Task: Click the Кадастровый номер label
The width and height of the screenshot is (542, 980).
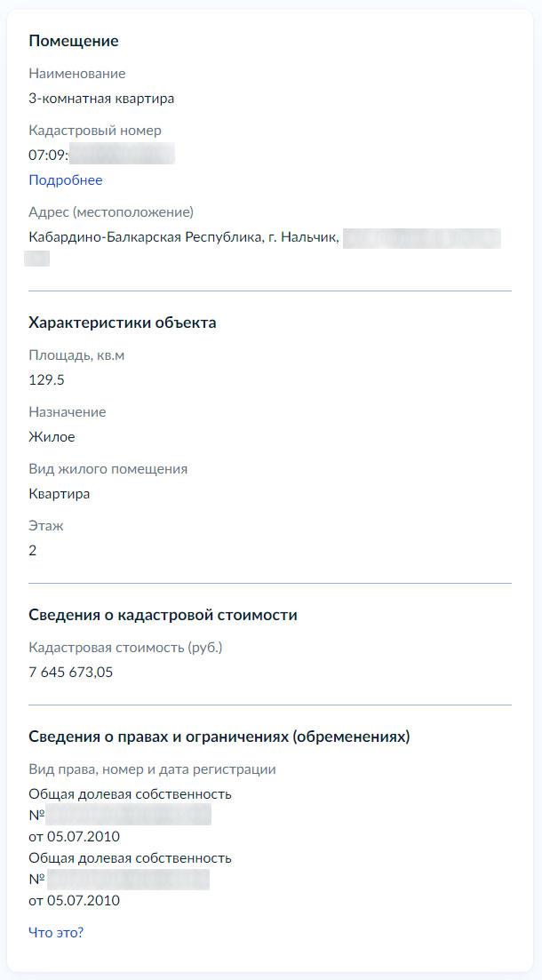Action: coord(95,131)
